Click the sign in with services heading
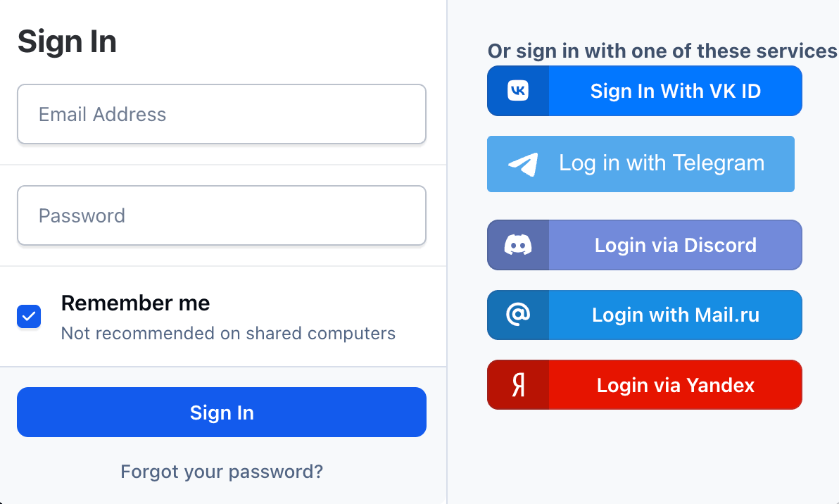The image size is (839, 504). click(x=662, y=51)
